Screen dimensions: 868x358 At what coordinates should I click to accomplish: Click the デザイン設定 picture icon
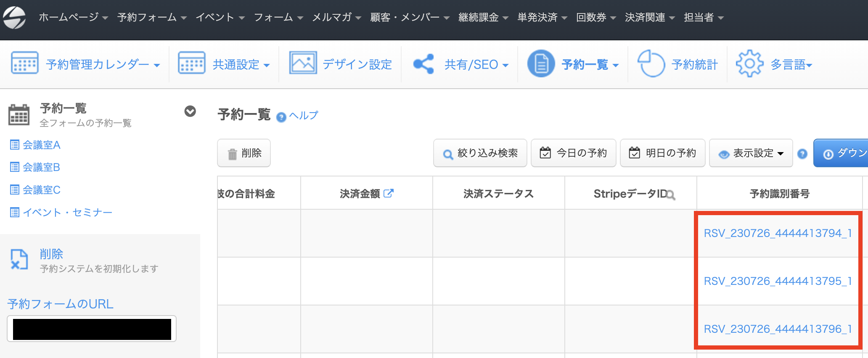tap(303, 63)
